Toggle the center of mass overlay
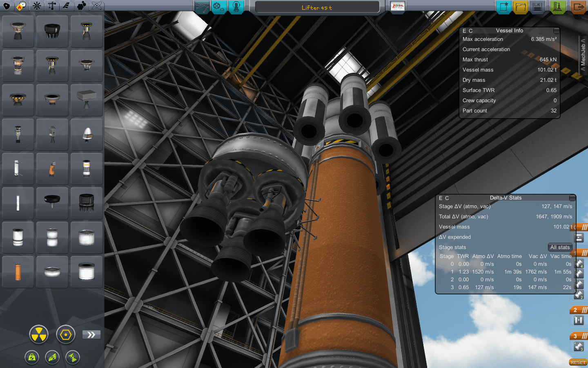The image size is (588, 368). (x=32, y=357)
